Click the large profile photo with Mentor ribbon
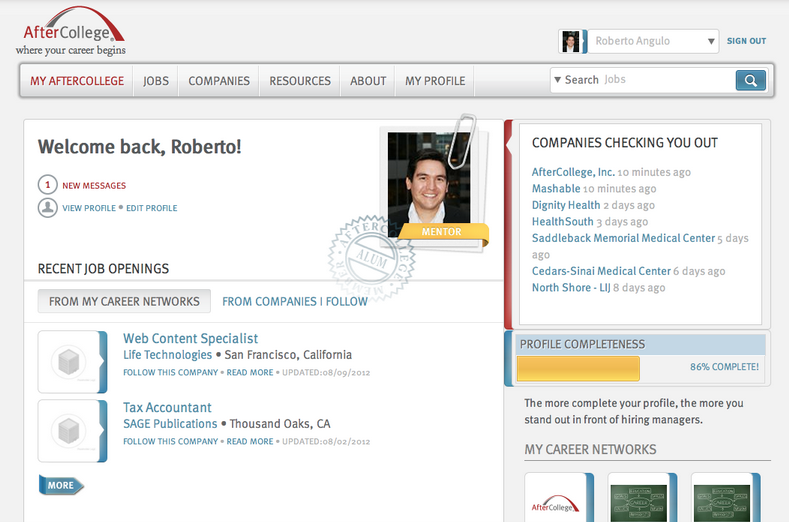The width and height of the screenshot is (789, 522). 428,180
